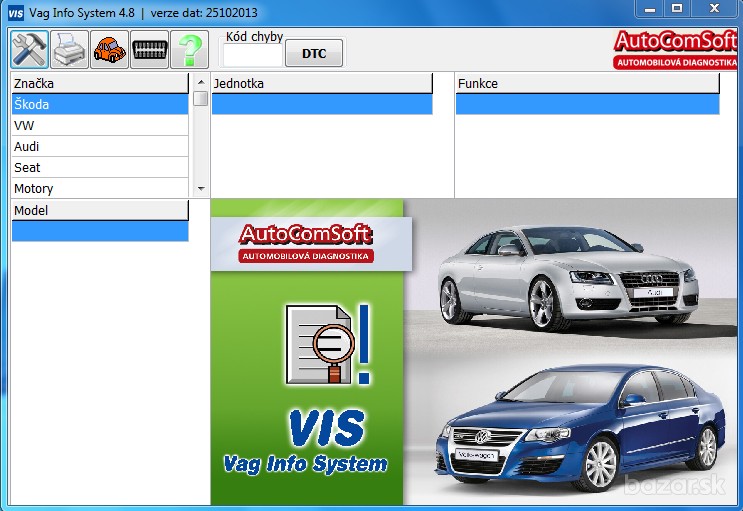Select the orange car icon

pos(109,49)
